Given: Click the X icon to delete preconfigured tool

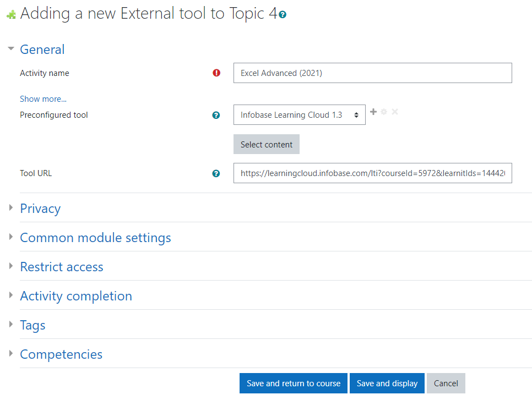Looking at the screenshot, I should pyautogui.click(x=394, y=112).
